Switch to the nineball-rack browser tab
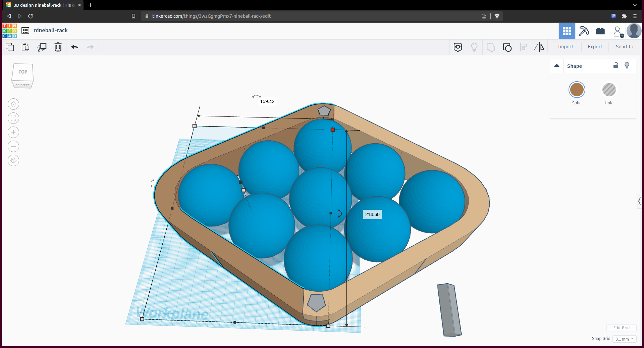The image size is (644, 348). (40, 5)
